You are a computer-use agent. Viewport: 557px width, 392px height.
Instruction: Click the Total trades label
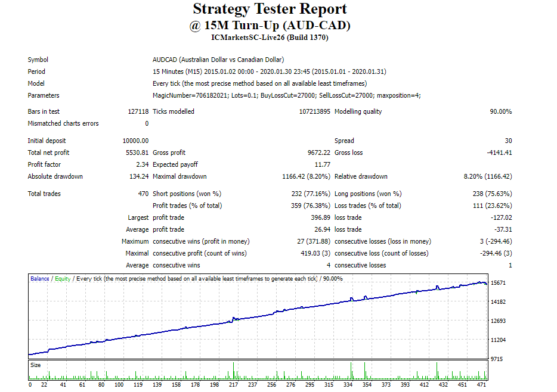click(x=44, y=194)
